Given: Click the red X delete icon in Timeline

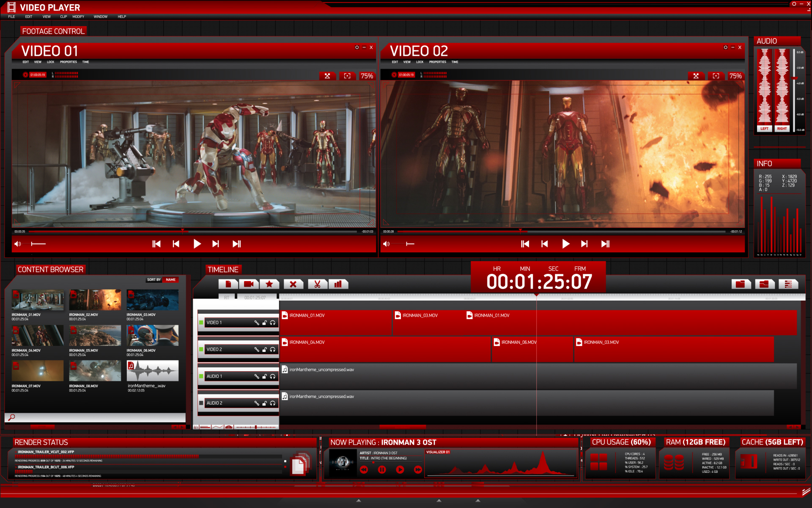Looking at the screenshot, I should [x=293, y=284].
